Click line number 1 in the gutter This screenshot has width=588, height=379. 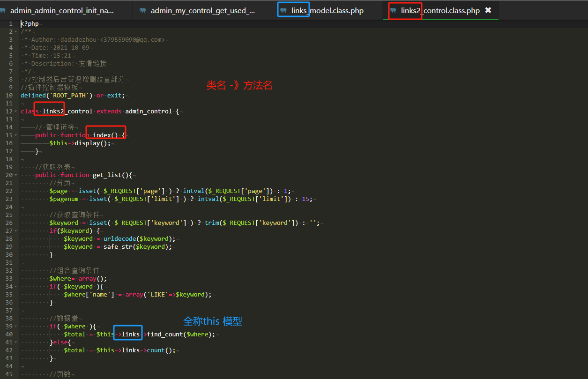coord(11,24)
